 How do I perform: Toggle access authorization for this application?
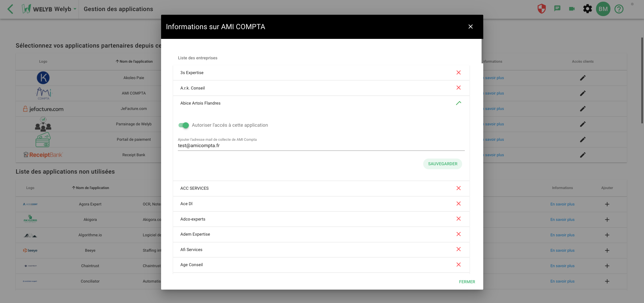point(184,125)
